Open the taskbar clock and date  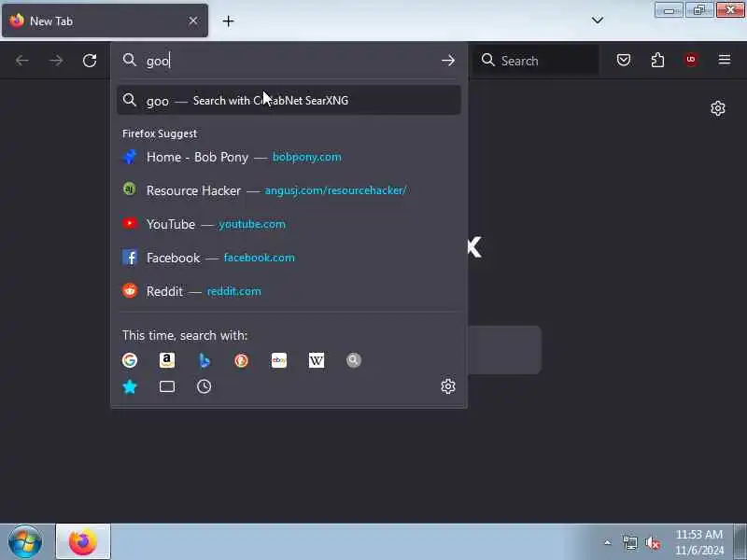699,542
